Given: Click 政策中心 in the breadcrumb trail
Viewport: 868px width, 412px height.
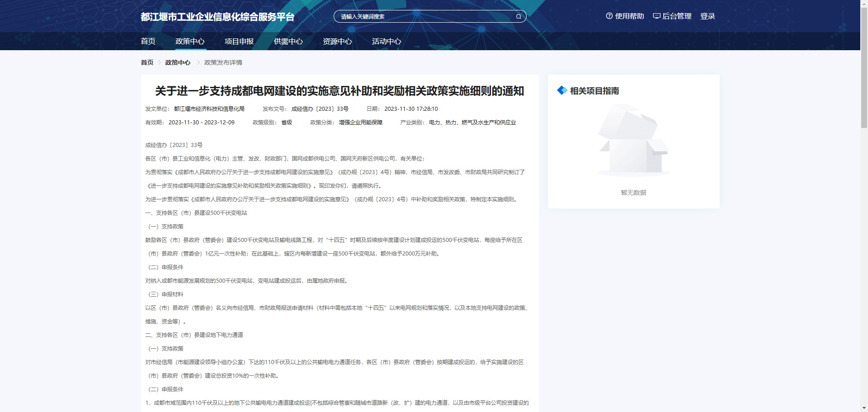Looking at the screenshot, I should coord(178,62).
